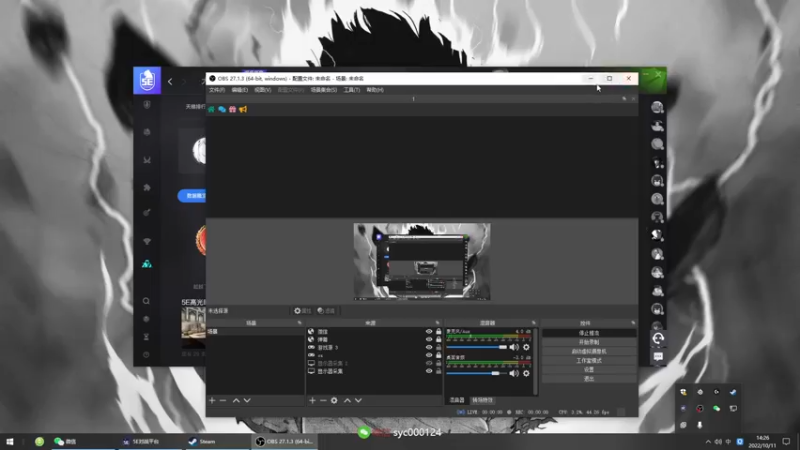
Task: Undock the Audio Mixer panel via header icon
Action: click(534, 323)
